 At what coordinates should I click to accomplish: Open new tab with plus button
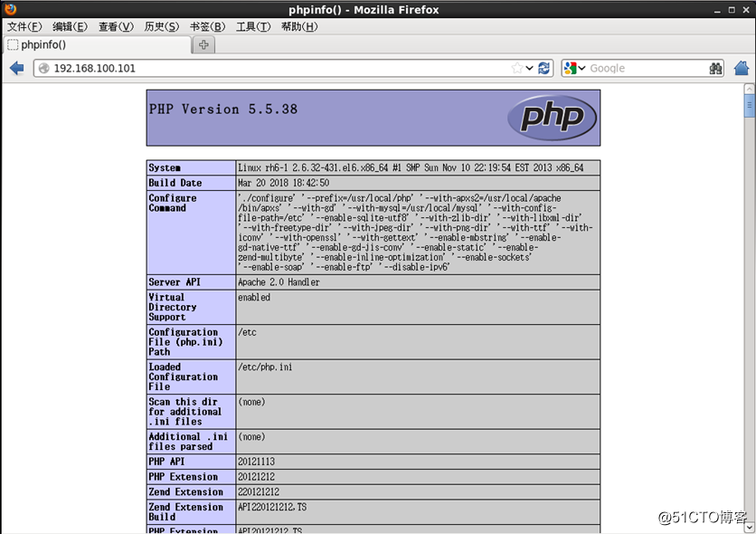pos(203,45)
